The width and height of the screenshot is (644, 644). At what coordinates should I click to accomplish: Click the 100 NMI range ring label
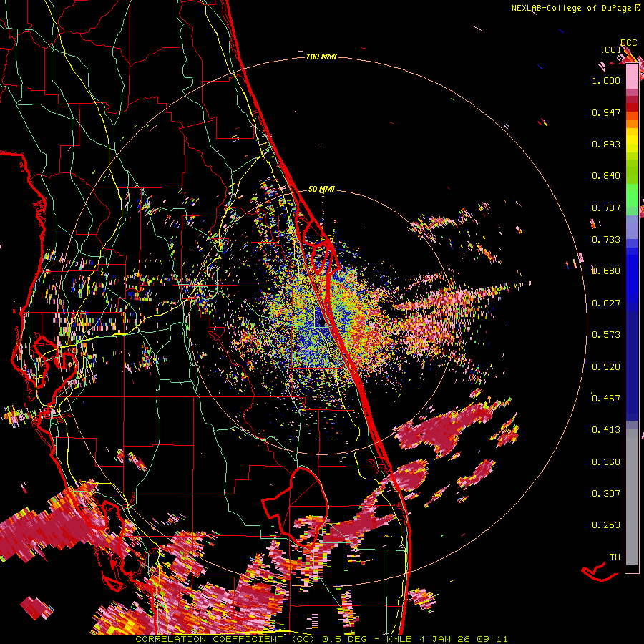(x=321, y=57)
